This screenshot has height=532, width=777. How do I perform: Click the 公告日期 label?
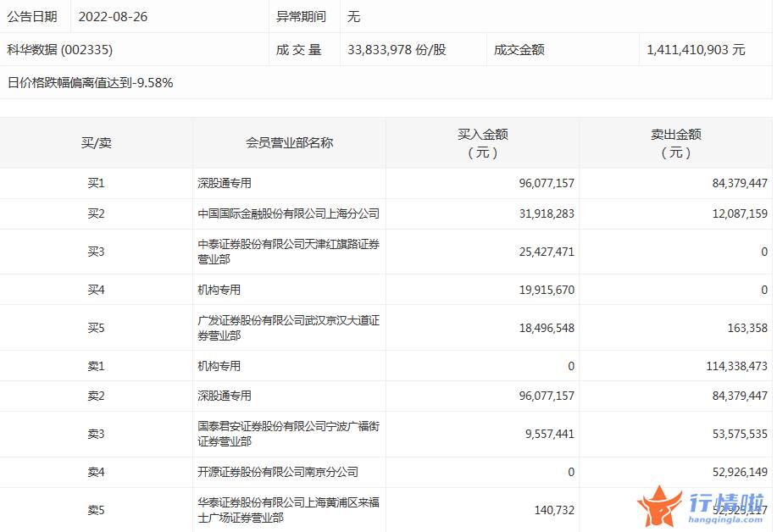pyautogui.click(x=32, y=17)
